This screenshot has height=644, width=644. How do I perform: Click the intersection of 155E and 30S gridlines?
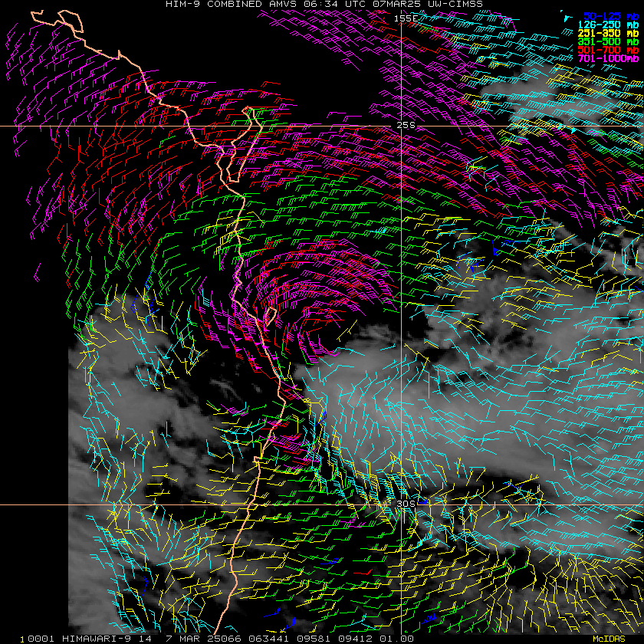coord(402,504)
